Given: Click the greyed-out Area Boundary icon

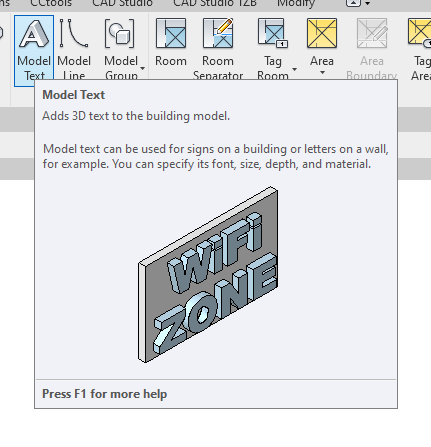Looking at the screenshot, I should pos(372,33).
